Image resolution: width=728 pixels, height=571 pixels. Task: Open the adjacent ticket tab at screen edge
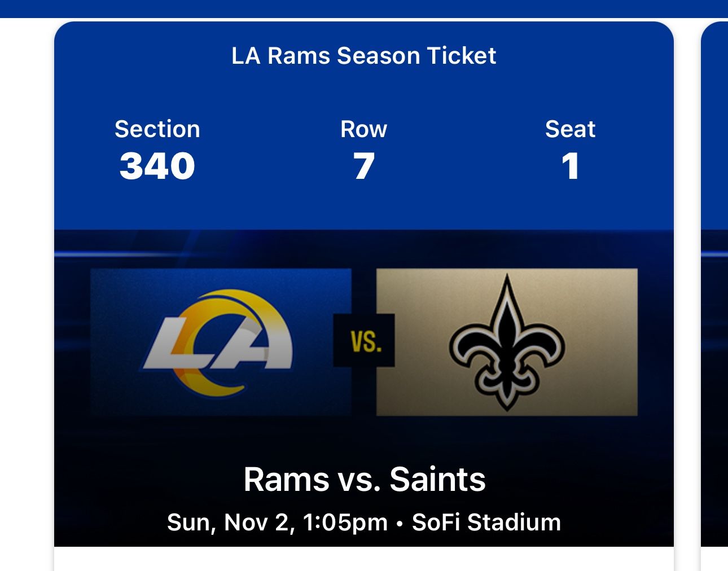[717, 282]
